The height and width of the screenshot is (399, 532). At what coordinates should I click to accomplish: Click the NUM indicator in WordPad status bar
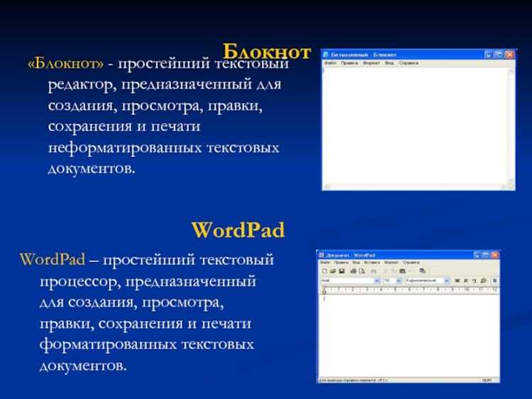(487, 381)
